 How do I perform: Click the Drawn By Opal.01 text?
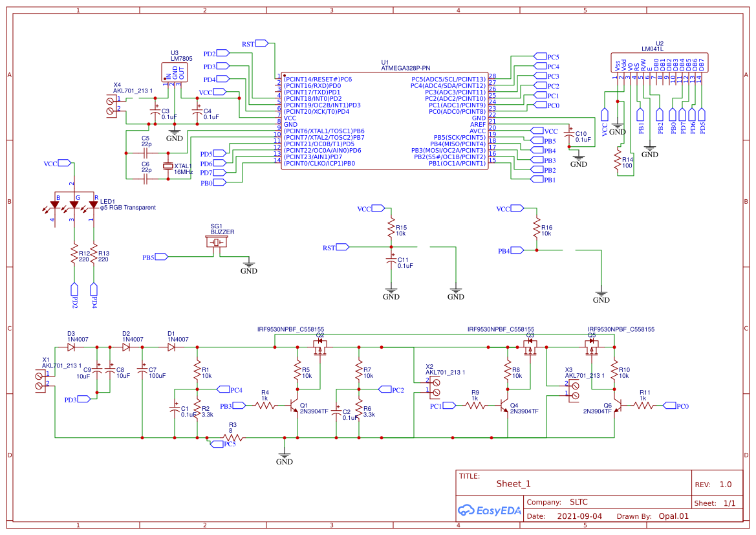coord(653,516)
